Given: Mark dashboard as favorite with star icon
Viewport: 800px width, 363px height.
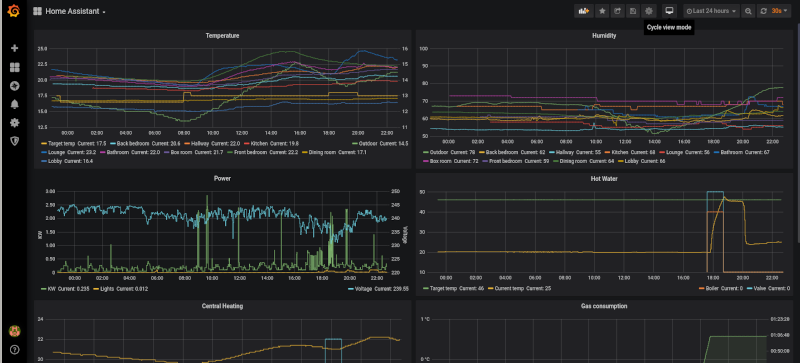Looking at the screenshot, I should [x=602, y=11].
